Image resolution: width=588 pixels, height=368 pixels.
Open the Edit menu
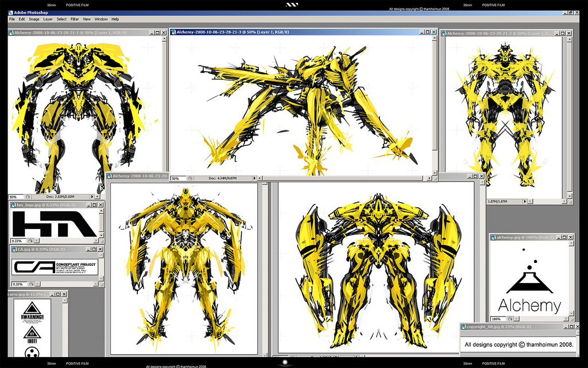[22, 19]
